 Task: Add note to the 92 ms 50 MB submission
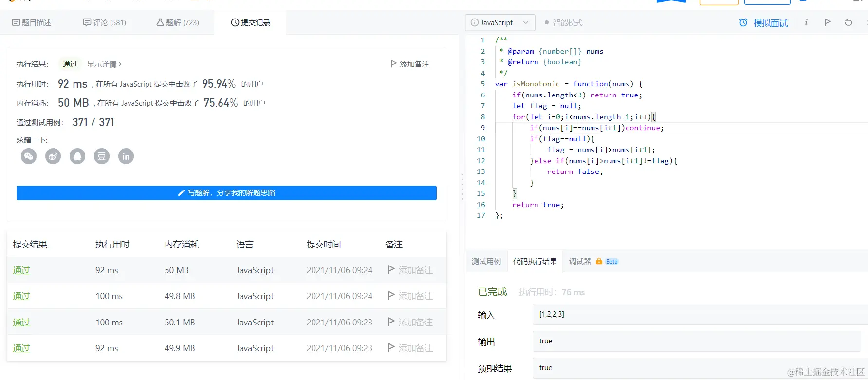tap(410, 270)
